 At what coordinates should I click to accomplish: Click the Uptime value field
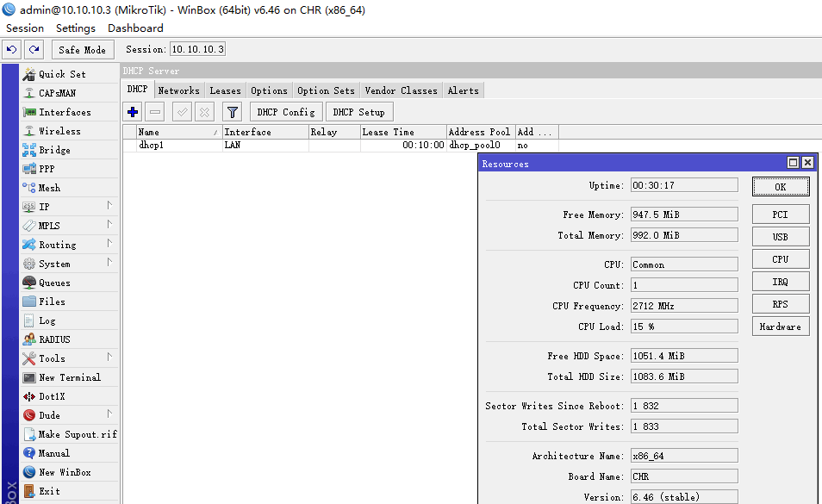pyautogui.click(x=684, y=185)
